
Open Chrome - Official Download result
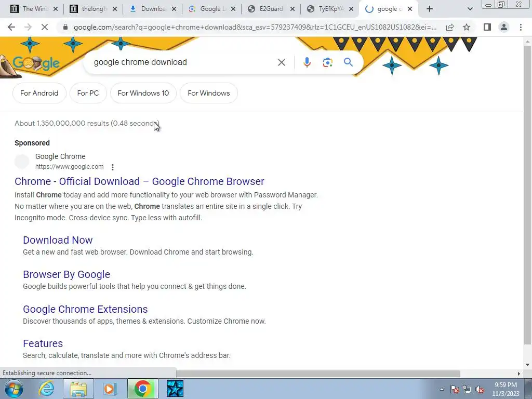[x=139, y=181]
